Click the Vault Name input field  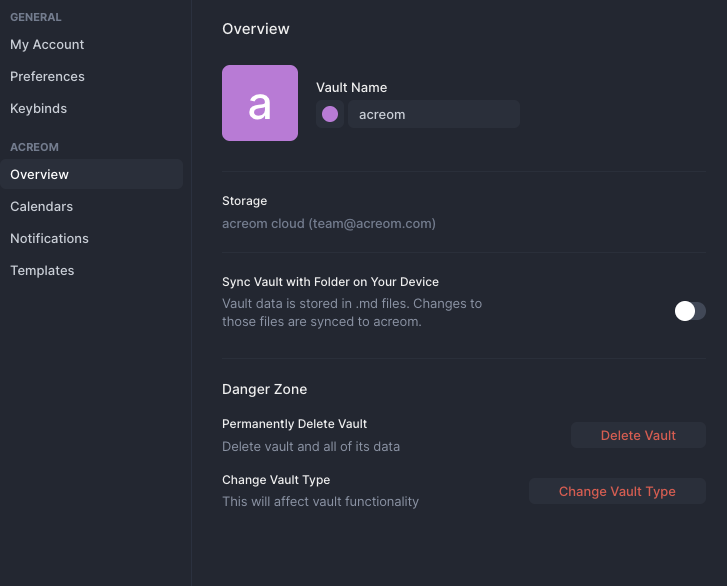[434, 114]
